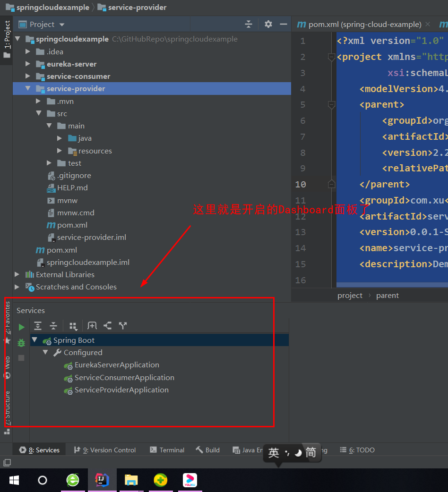Viewport: 448px width, 492px height.
Task: Select the .gitignore file
Action: click(x=74, y=175)
